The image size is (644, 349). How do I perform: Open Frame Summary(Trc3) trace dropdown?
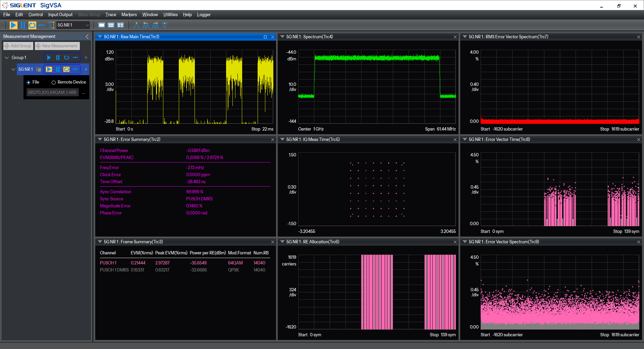100,242
